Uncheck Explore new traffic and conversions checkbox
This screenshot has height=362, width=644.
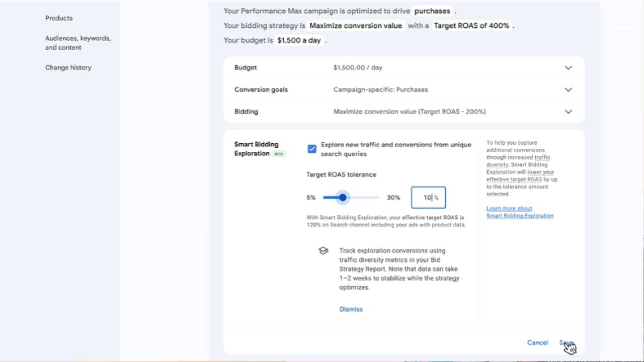(x=312, y=149)
